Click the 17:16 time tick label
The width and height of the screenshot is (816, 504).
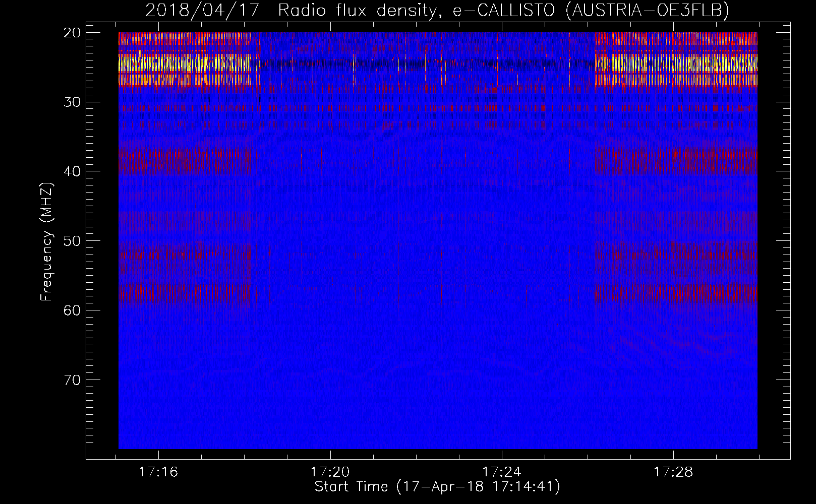158,472
